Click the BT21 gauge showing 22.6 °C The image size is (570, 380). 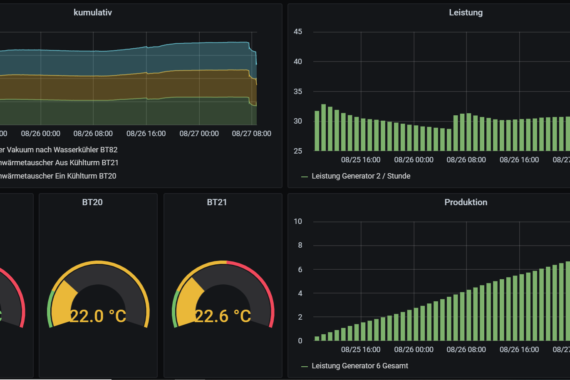(223, 295)
